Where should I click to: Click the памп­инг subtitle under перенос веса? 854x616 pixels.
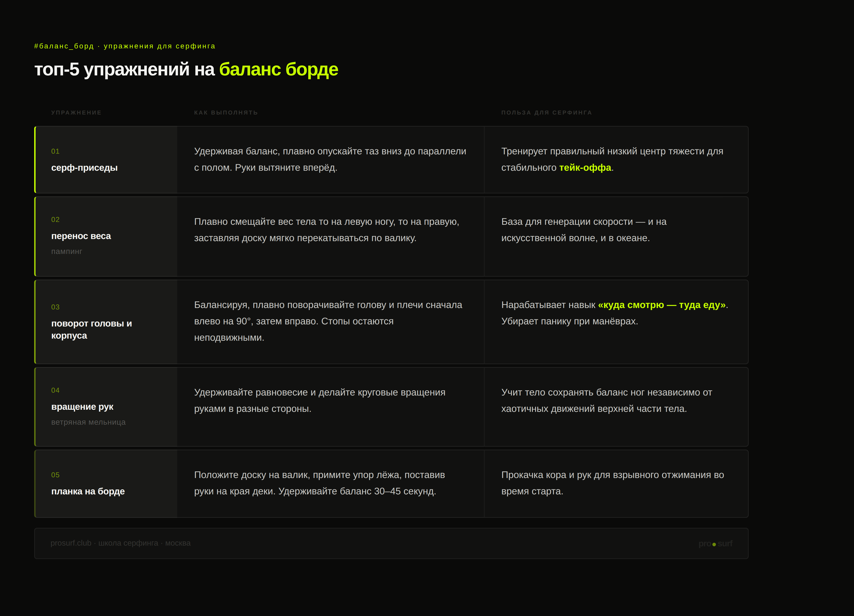67,251
